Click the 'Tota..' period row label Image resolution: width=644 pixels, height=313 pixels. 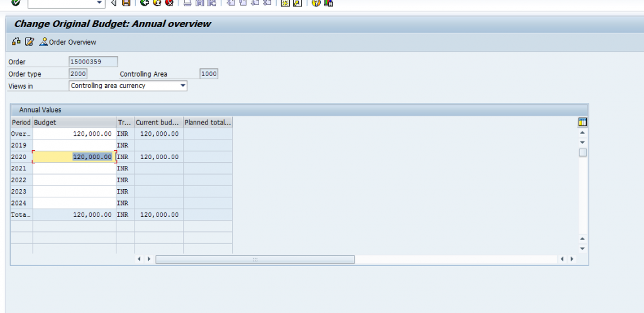point(21,214)
